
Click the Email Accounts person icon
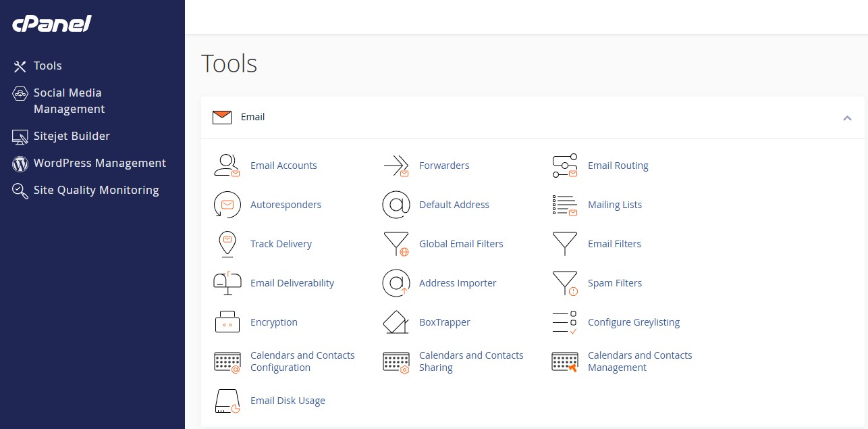227,166
